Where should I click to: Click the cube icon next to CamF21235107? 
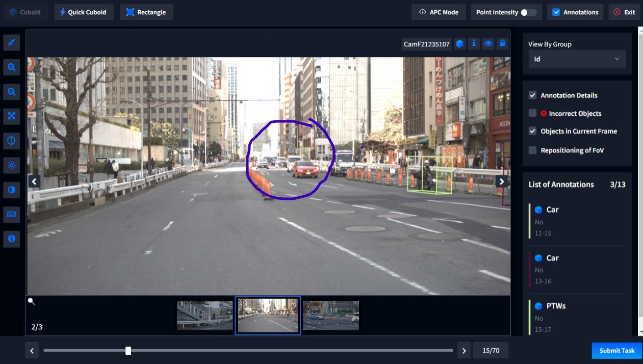[460, 44]
